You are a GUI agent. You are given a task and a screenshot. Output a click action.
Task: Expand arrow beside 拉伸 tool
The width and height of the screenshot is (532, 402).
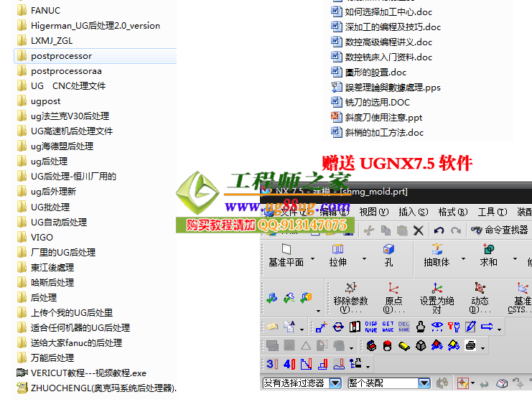tap(365, 258)
